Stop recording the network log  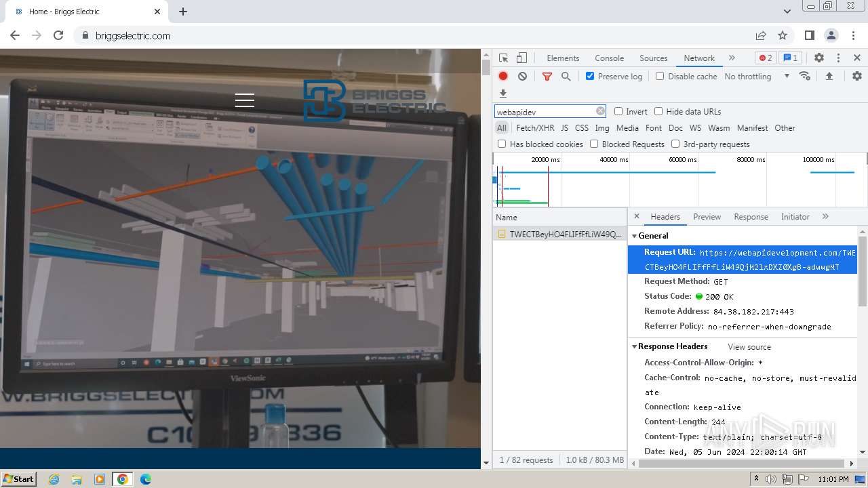(503, 77)
